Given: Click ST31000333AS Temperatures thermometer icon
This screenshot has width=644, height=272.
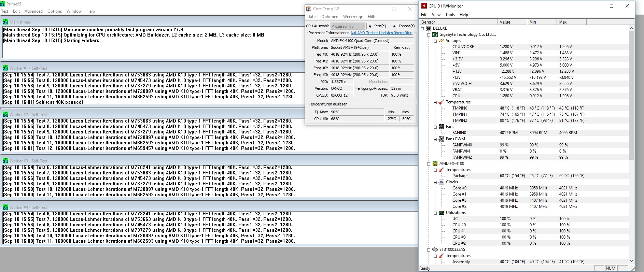Looking at the screenshot, I should pyautogui.click(x=442, y=256).
